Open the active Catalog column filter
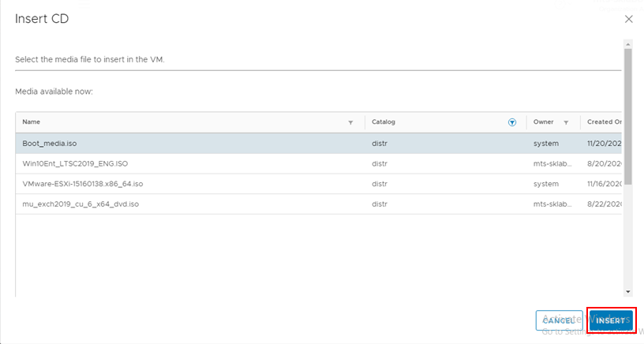The height and width of the screenshot is (344, 644). (512, 122)
